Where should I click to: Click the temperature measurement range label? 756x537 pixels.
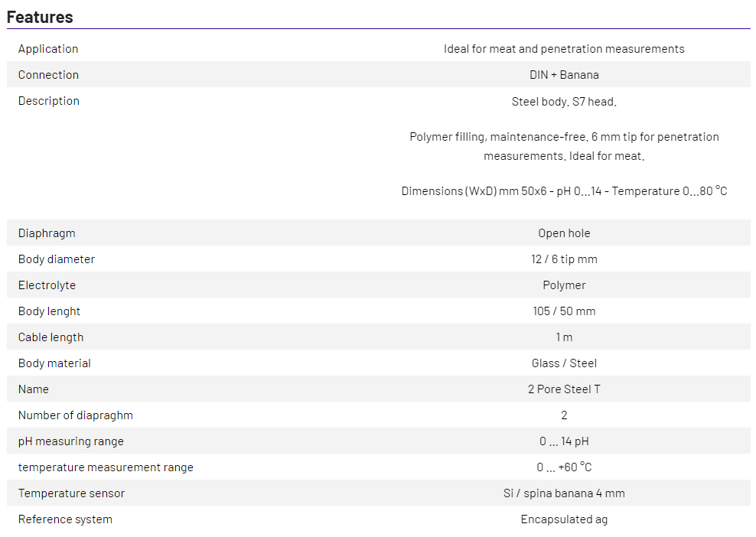tap(106, 467)
